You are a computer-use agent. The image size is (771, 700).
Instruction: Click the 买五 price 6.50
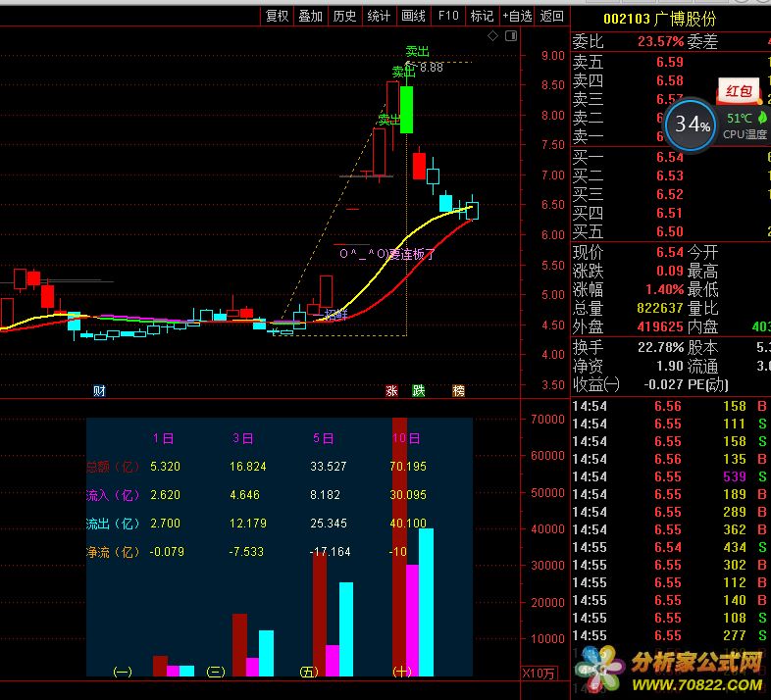(670, 232)
